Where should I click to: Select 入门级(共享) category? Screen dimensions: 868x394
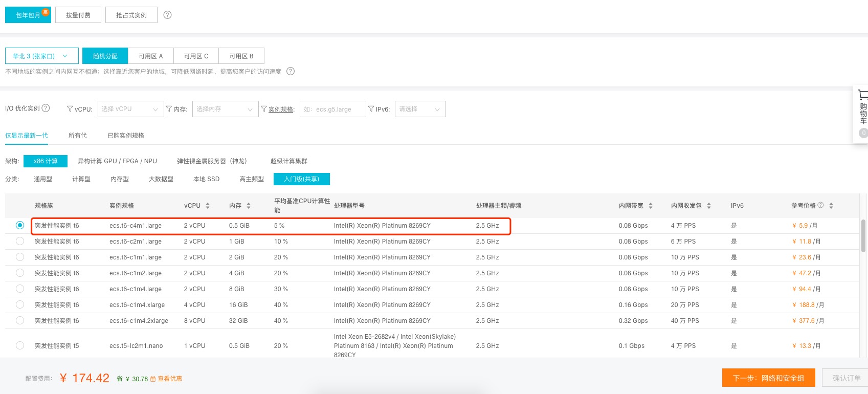[302, 179]
